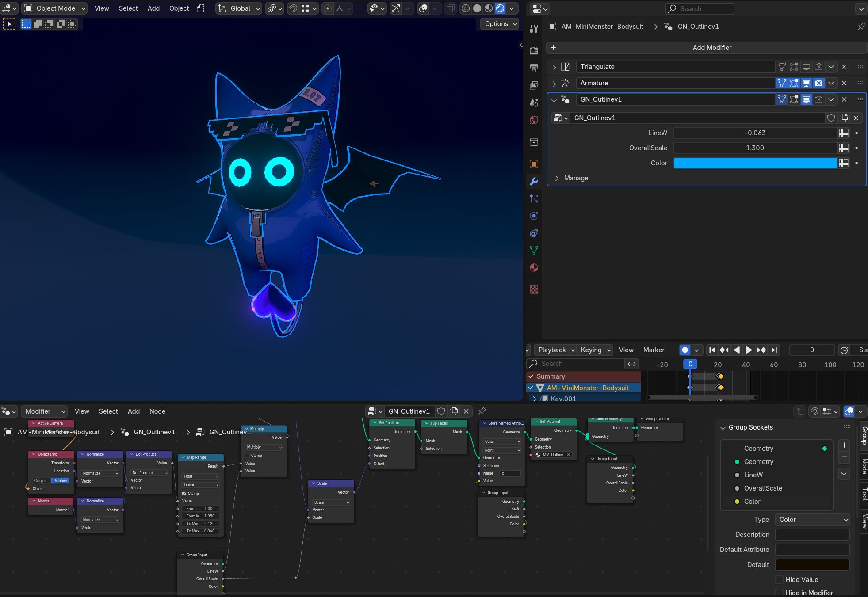This screenshot has width=868, height=597.
Task: Switch viewport to rendered shading mode
Action: 500,8
